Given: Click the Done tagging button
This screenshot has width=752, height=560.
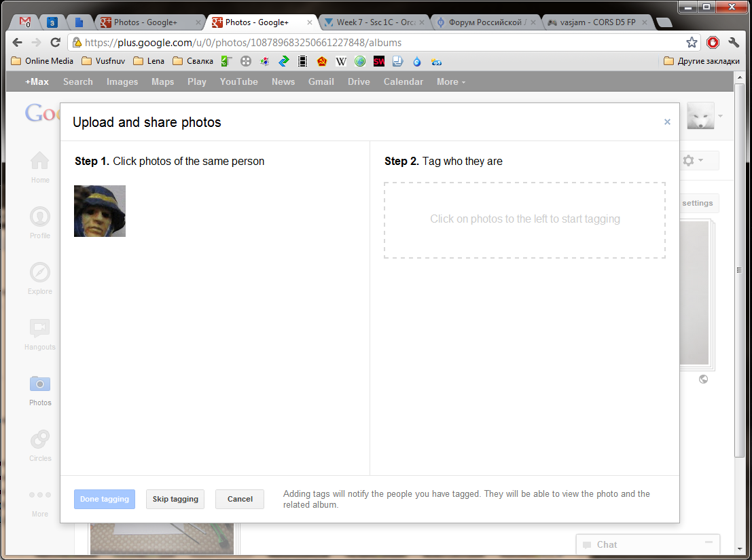Looking at the screenshot, I should coord(105,499).
